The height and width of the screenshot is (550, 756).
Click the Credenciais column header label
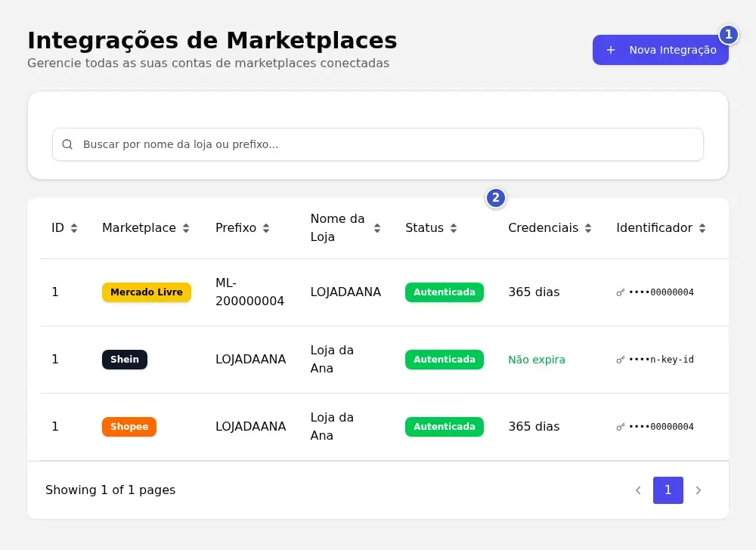[544, 228]
